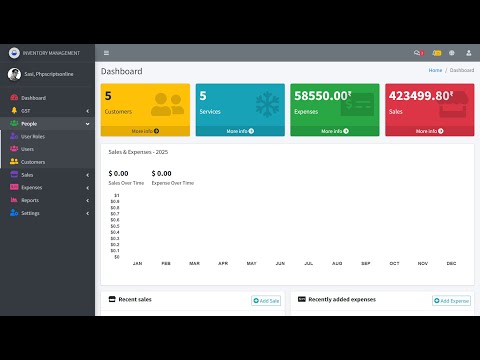Click the Recently added expenses money icon
Viewport: 480px width, 360px height.
(302, 299)
